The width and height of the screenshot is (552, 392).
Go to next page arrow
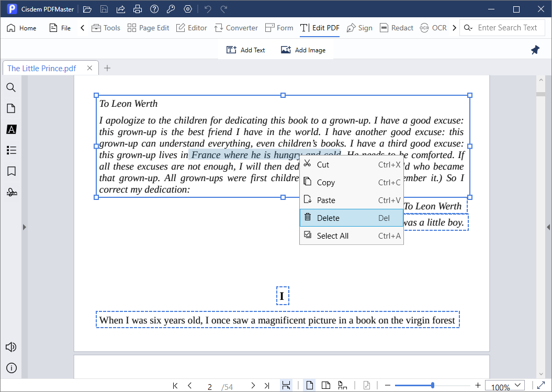click(253, 386)
